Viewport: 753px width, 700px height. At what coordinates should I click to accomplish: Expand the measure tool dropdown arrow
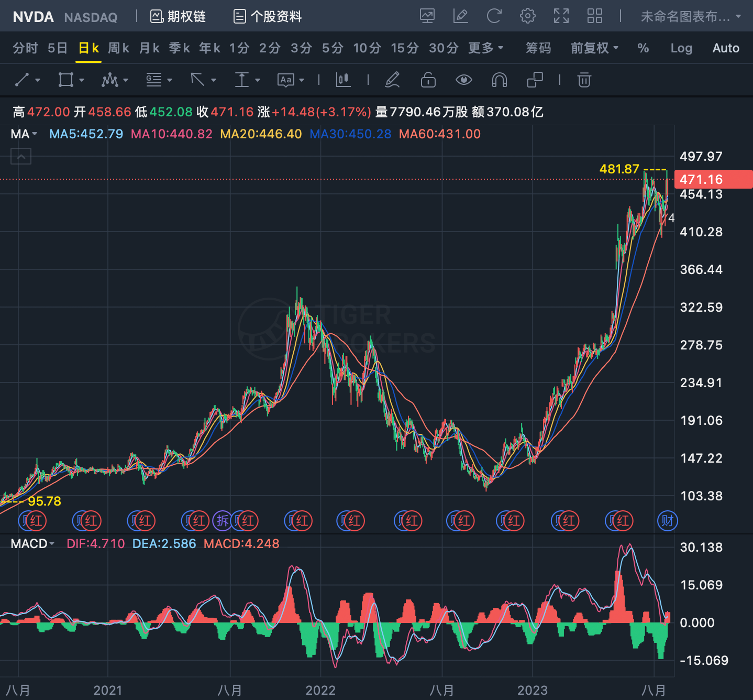tap(258, 80)
